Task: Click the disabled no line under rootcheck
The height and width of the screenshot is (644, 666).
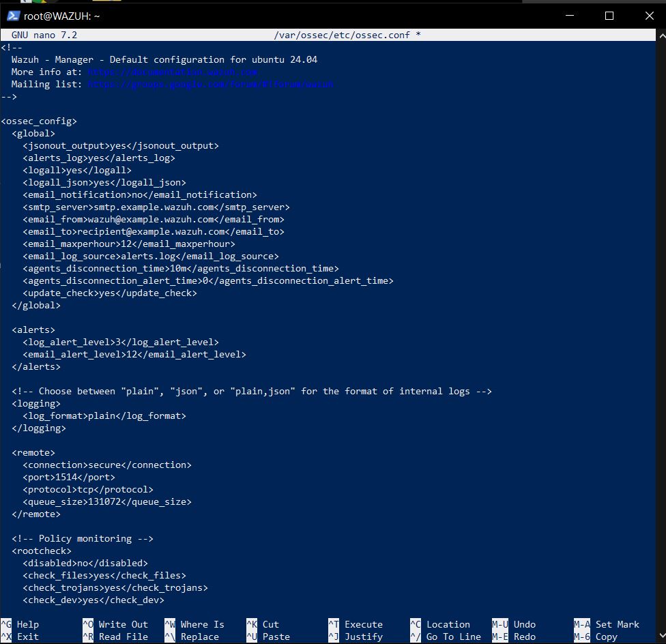Action: (85, 563)
